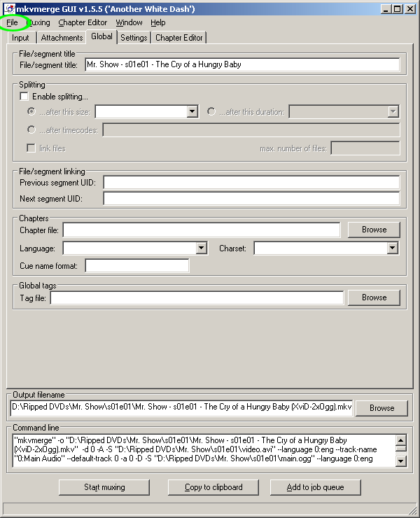Open the File menu
Screen dimensions: 420x518
[12, 22]
